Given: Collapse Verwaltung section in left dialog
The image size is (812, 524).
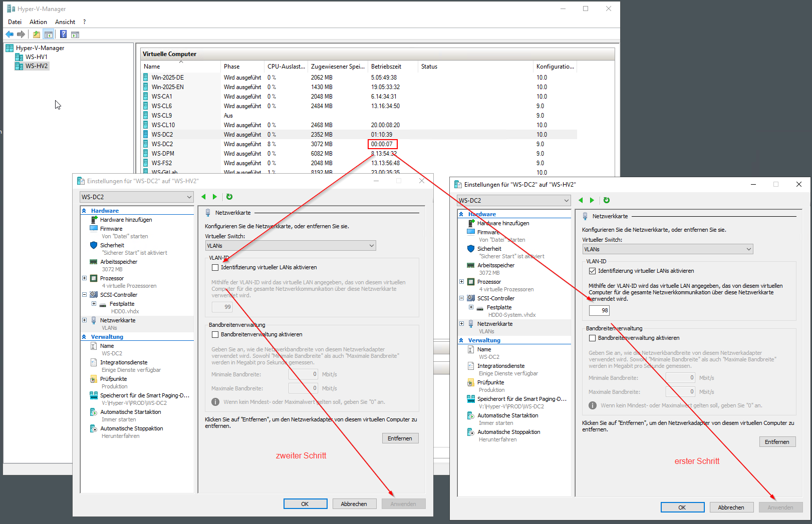Looking at the screenshot, I should tap(84, 337).
